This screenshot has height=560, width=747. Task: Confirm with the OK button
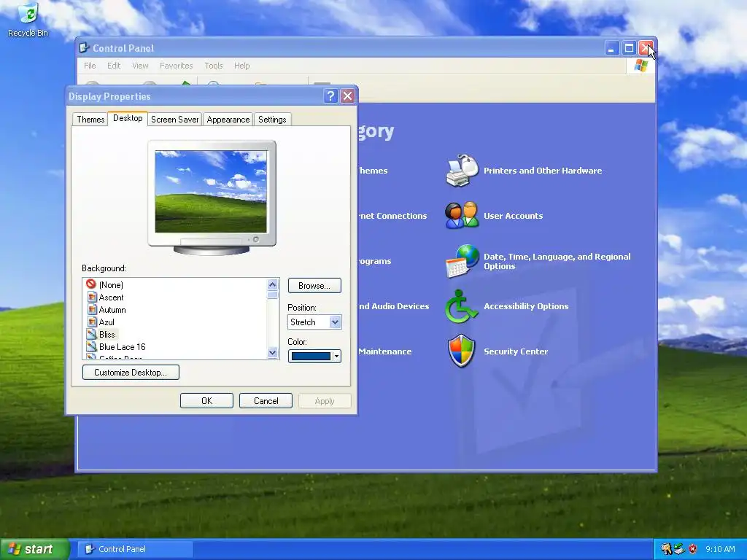pyautogui.click(x=206, y=401)
